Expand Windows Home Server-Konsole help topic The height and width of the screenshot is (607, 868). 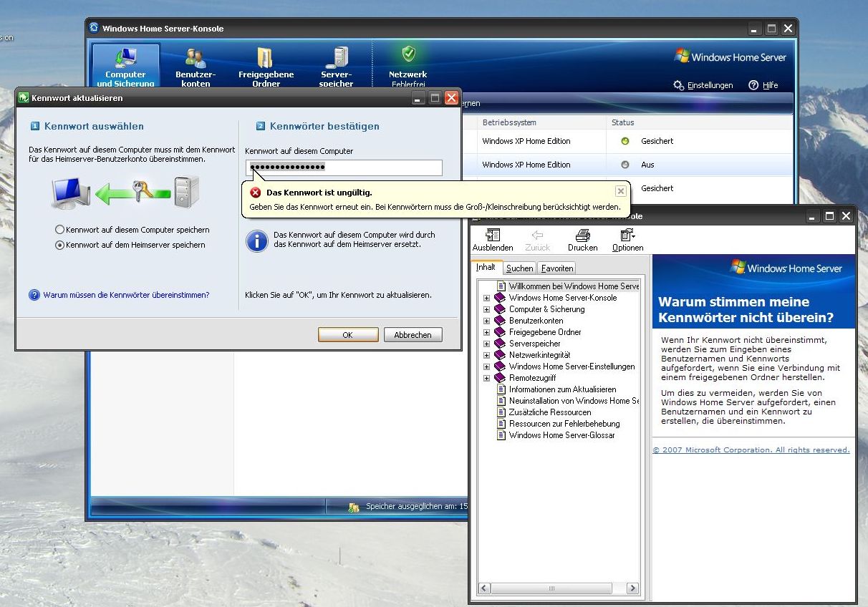tap(486, 298)
